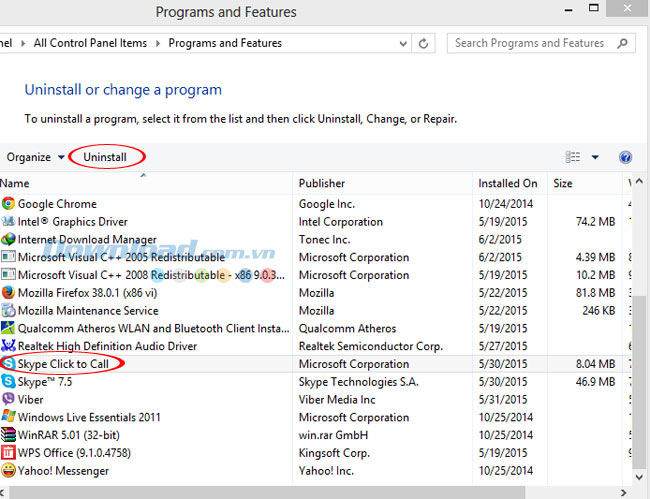Select the Yahoo! Messenger smiley icon

[x=9, y=471]
